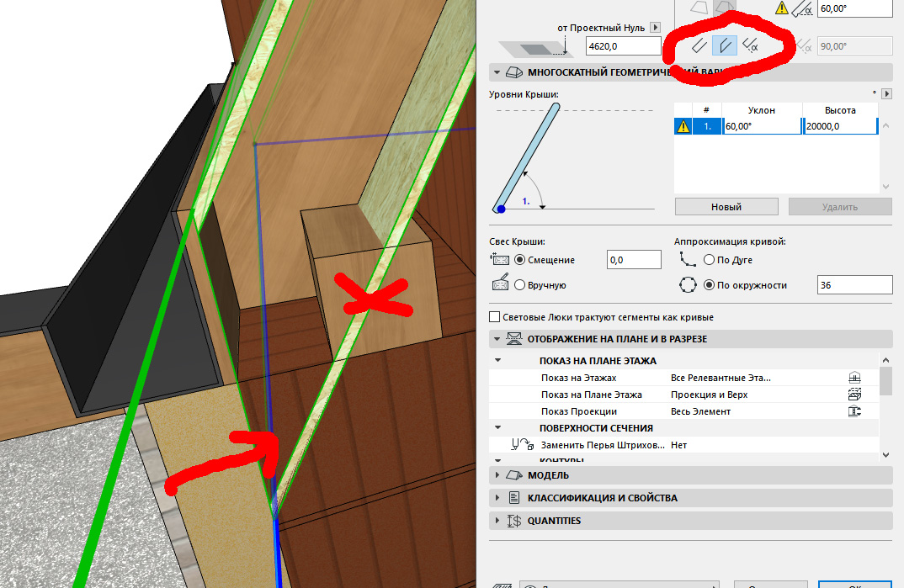Click the Показ на Плане Этажа row icon
This screenshot has width=904, height=588.
(854, 395)
